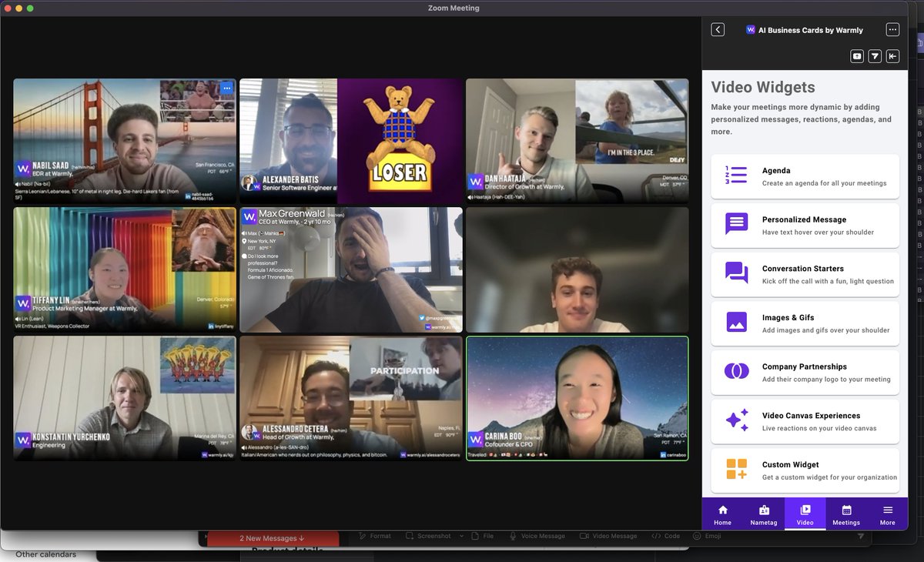This screenshot has height=562, width=924.
Task: Select Carina Boo's highlighted video tile
Action: tap(577, 398)
